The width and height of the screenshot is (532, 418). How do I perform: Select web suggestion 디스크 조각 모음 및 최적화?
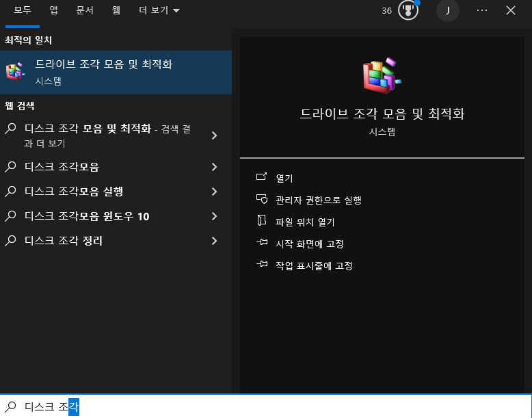pos(116,135)
